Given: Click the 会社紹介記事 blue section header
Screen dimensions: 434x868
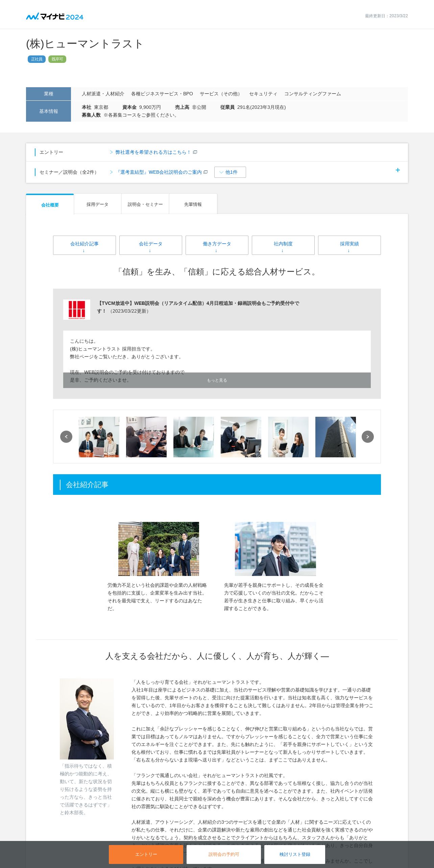Looking at the screenshot, I should (217, 484).
